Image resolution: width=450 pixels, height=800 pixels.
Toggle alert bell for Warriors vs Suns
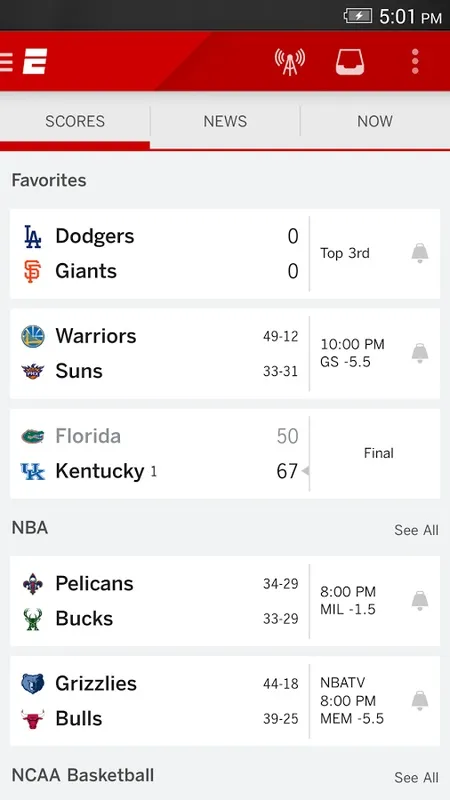420,353
